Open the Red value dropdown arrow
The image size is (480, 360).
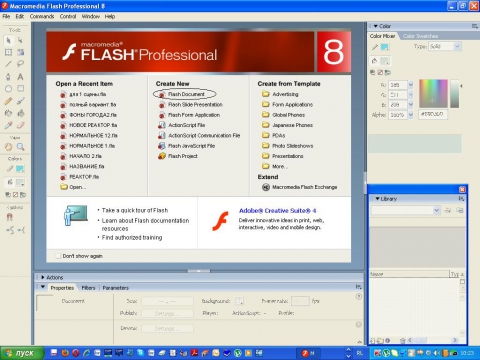tap(411, 85)
